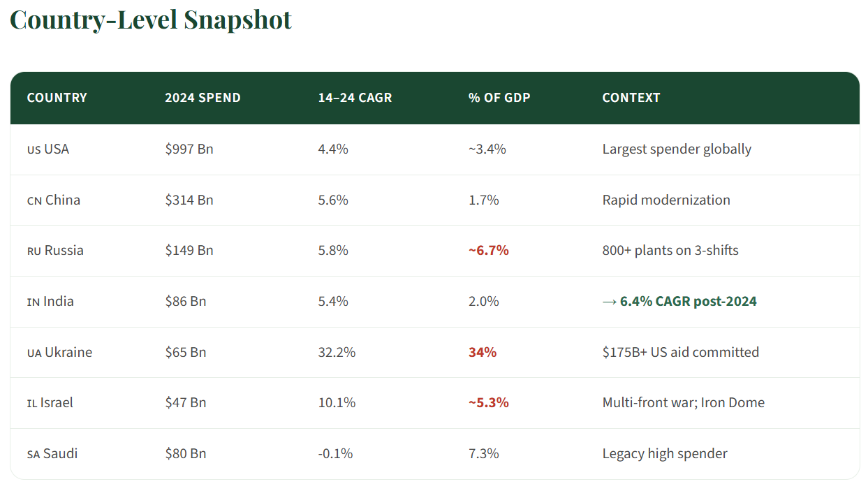Click the Country-Level Snapshot heading

pos(151,20)
